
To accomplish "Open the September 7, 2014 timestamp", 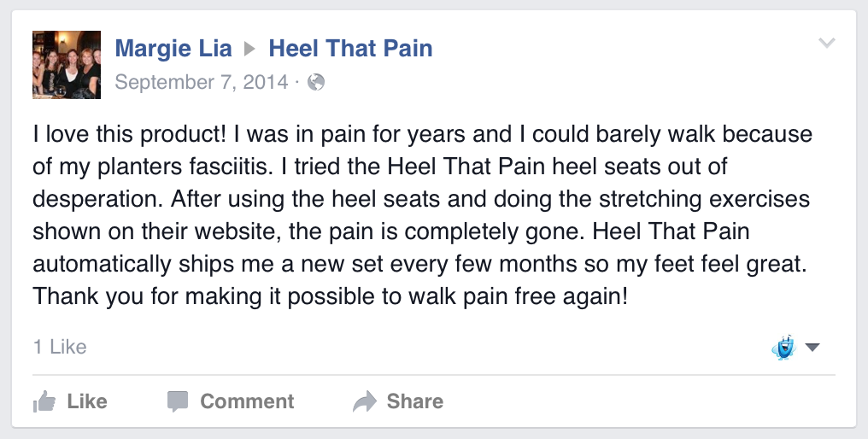I will (202, 82).
